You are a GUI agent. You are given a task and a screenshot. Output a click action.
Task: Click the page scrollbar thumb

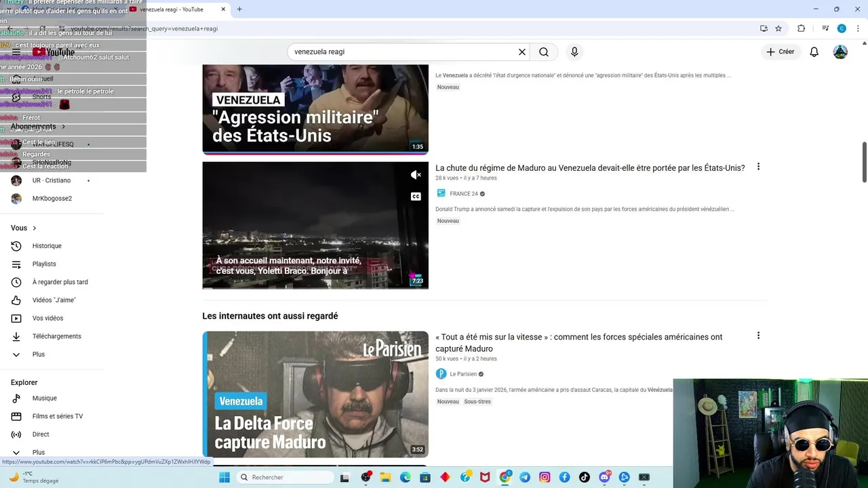click(864, 162)
